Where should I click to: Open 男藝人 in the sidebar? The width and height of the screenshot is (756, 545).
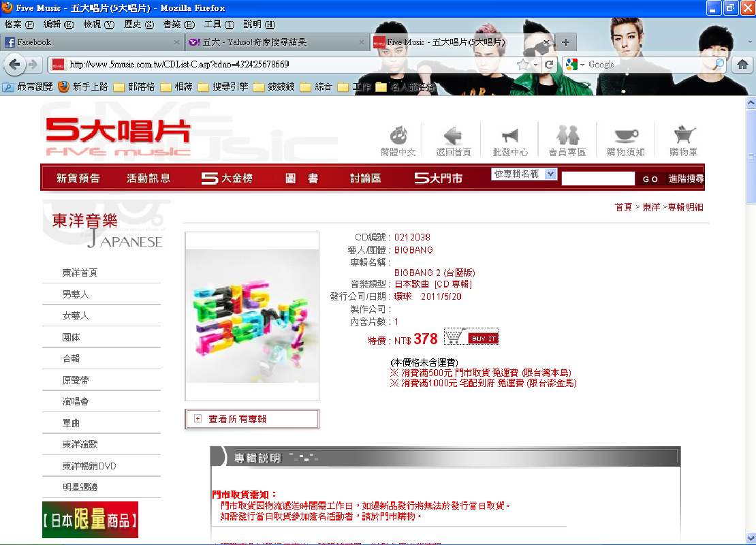point(75,294)
